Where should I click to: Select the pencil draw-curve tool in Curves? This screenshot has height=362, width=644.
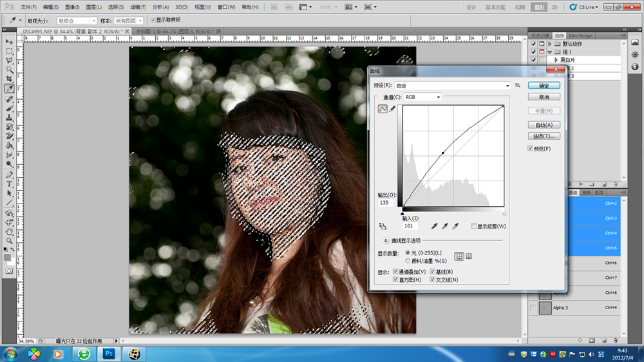point(392,110)
